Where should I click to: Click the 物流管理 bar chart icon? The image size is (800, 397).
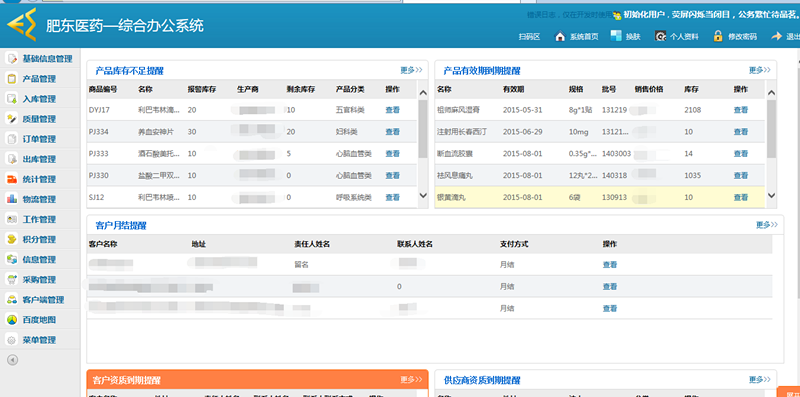[x=11, y=199]
